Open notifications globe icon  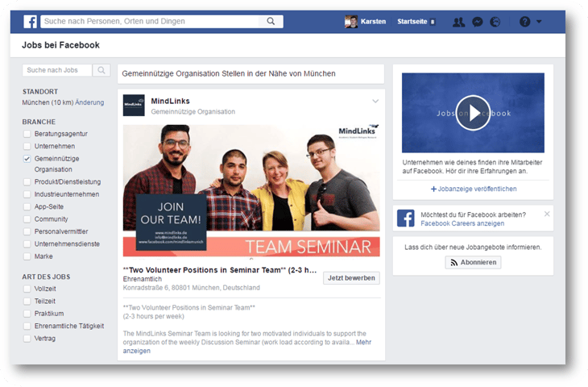pyautogui.click(x=495, y=22)
